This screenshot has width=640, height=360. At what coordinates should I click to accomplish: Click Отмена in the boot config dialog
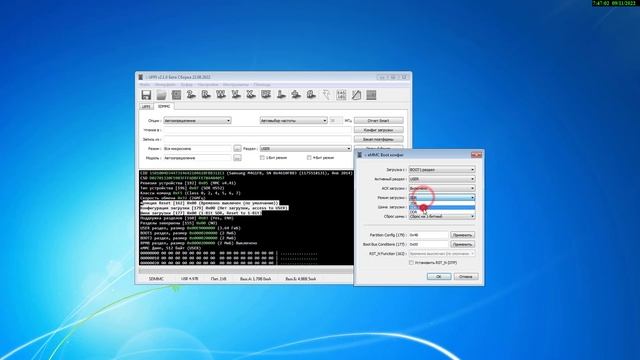[466, 276]
